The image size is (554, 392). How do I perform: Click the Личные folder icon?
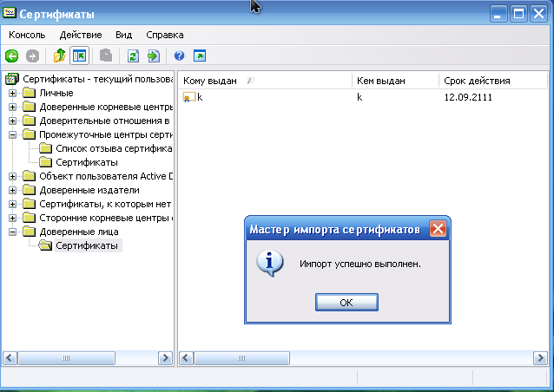[x=29, y=93]
